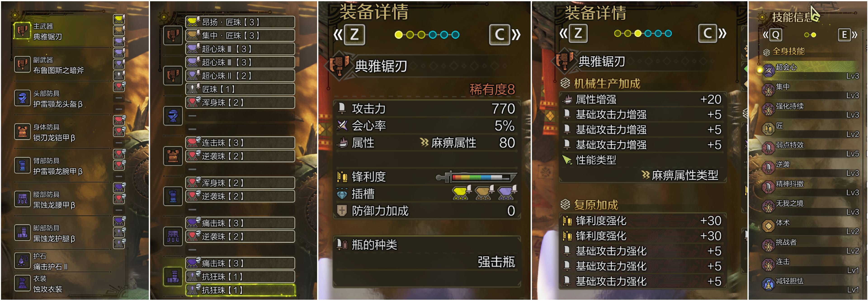Select the 主武器 典雅锯刃 weapon icon
This screenshot has height=301, width=868.
[22, 31]
